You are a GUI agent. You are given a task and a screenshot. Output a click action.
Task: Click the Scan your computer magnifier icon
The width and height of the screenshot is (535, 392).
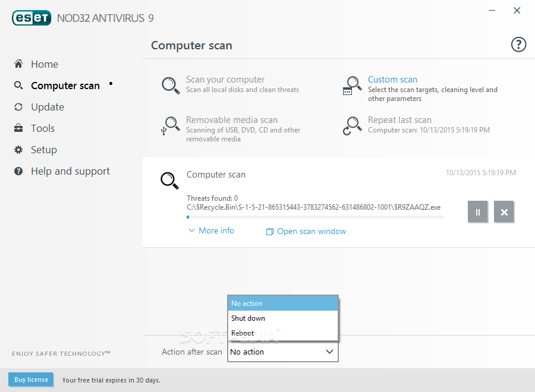pos(171,85)
